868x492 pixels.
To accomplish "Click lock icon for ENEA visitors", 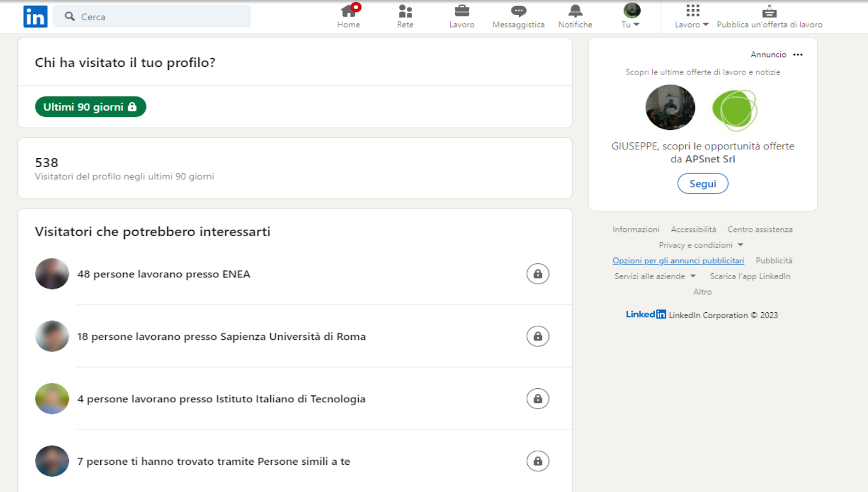I will 538,274.
